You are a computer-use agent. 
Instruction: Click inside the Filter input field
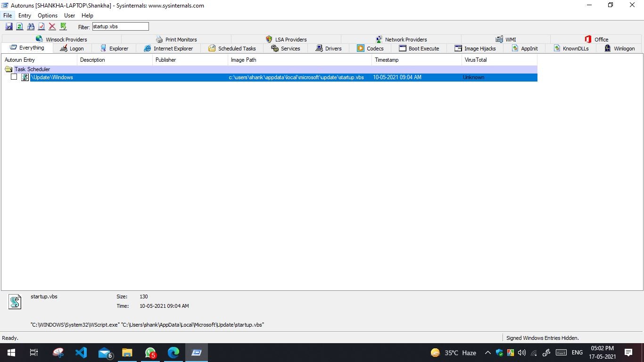coord(120,26)
